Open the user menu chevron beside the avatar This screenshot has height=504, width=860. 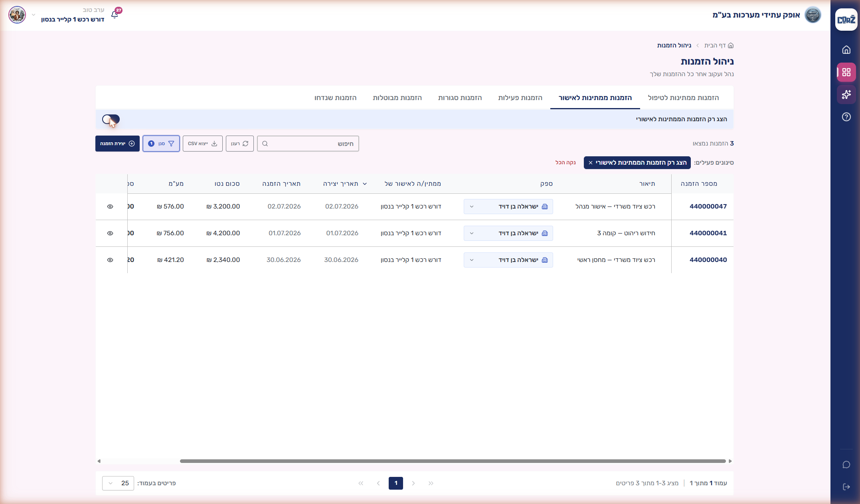(34, 15)
